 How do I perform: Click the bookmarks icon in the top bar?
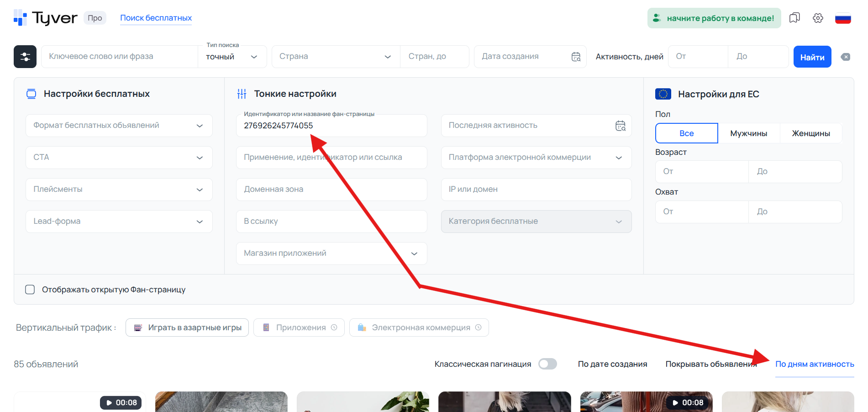(794, 17)
